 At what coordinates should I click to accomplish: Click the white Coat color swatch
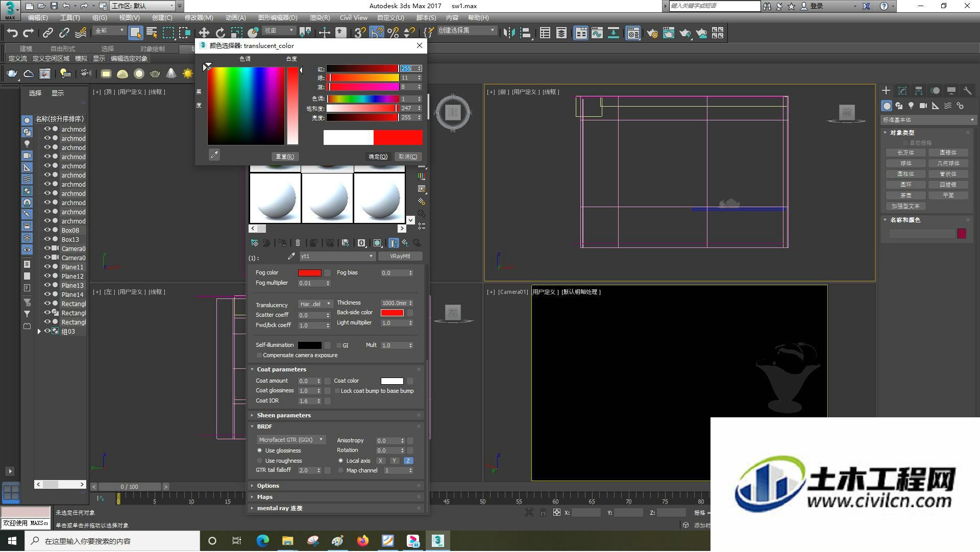(x=392, y=381)
